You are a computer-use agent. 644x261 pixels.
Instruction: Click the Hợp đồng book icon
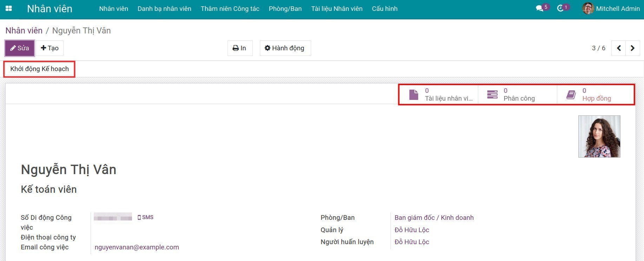pyautogui.click(x=571, y=95)
